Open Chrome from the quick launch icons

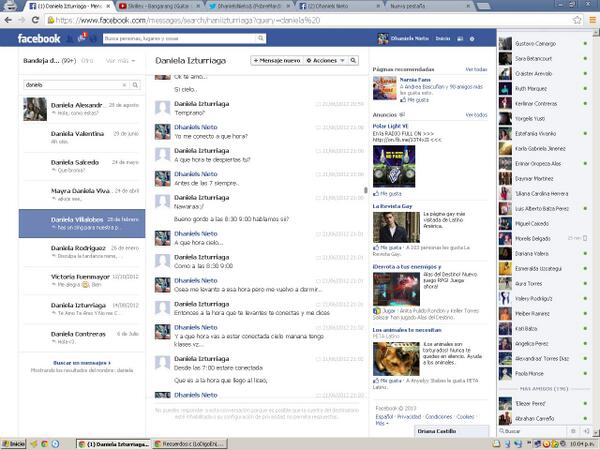pos(44,444)
